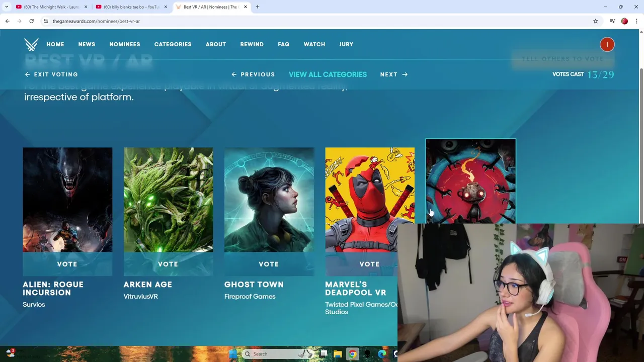Open NEWS in site navigation
644x362 pixels.
click(87, 44)
